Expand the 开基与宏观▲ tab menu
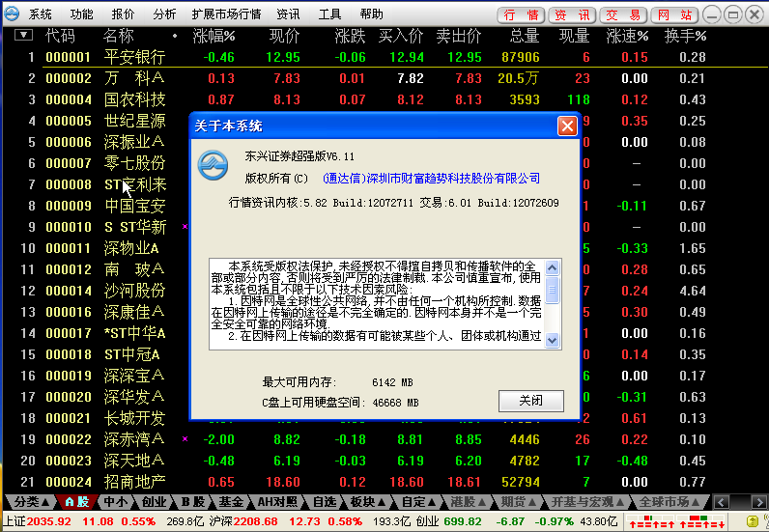The width and height of the screenshot is (769, 532). tap(587, 502)
